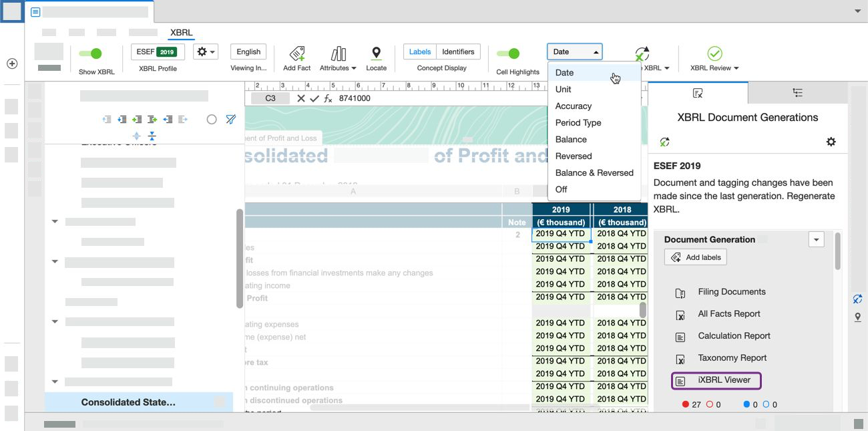868x431 pixels.
Task: Open Filing Documents generation
Action: click(x=731, y=292)
